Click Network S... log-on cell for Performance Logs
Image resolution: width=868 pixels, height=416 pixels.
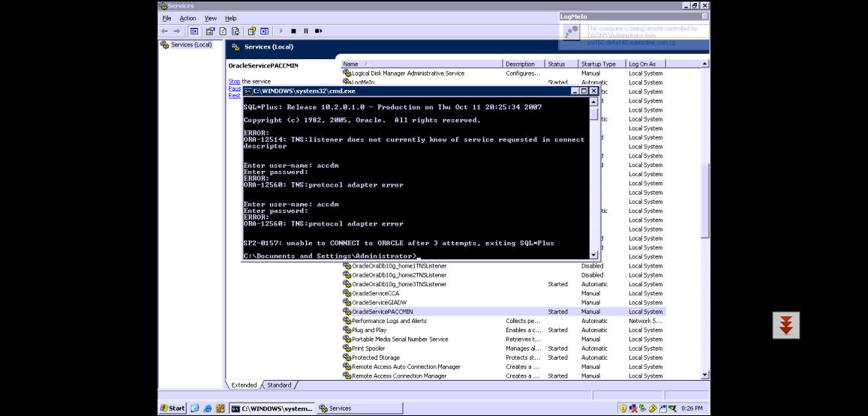pyautogui.click(x=645, y=321)
